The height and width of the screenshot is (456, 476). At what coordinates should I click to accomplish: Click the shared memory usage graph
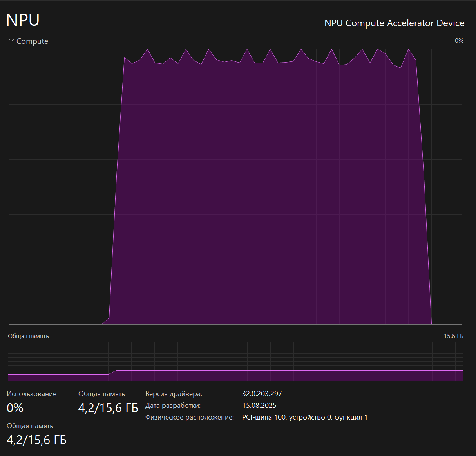pos(235,362)
